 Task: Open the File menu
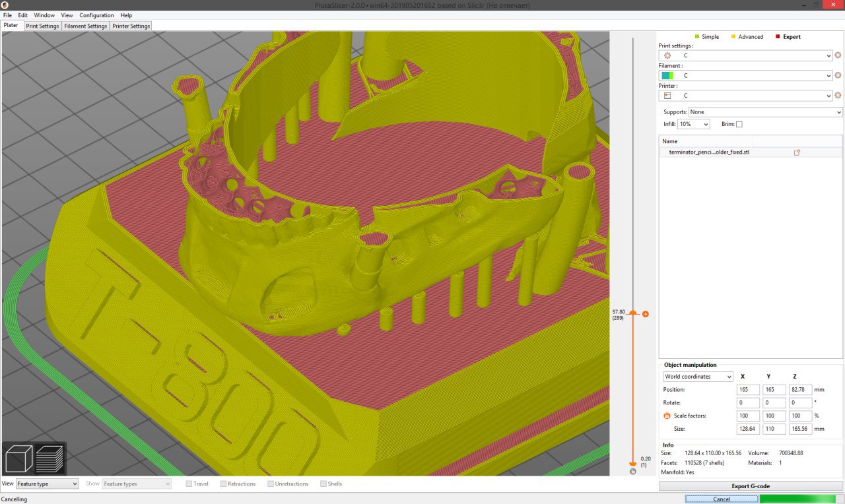point(8,15)
